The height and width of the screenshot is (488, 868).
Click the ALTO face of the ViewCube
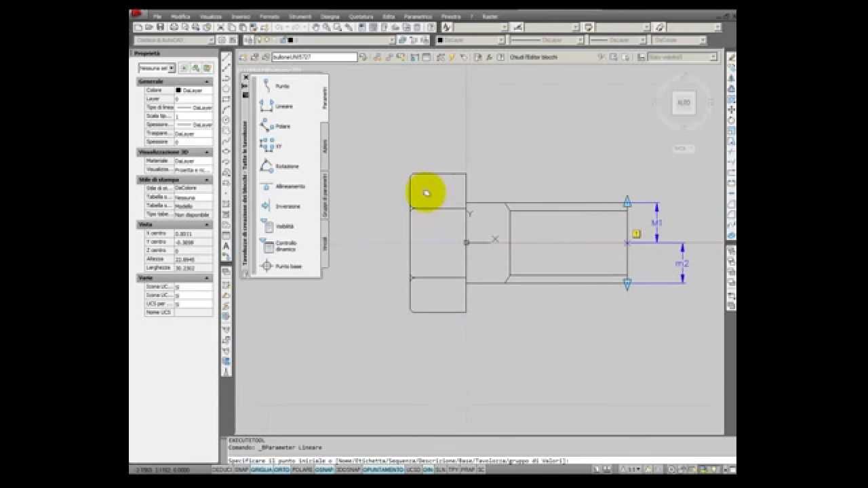[x=684, y=103]
